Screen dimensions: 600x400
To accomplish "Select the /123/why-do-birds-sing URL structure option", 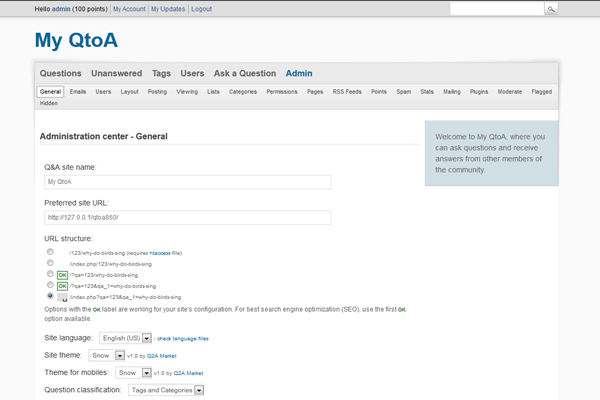I will (x=50, y=252).
